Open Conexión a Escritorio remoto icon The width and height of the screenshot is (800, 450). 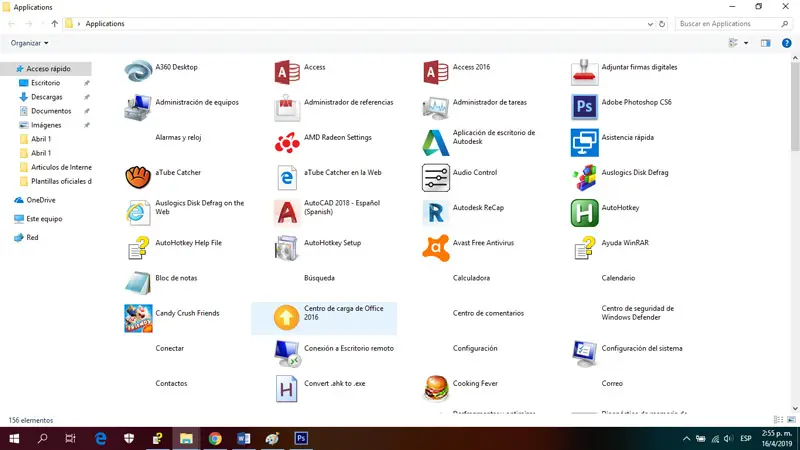tap(287, 353)
